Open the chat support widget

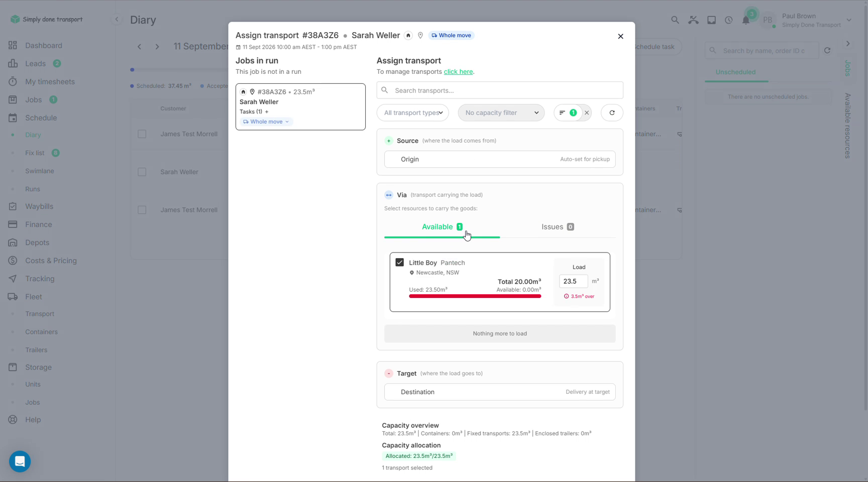[x=20, y=461]
